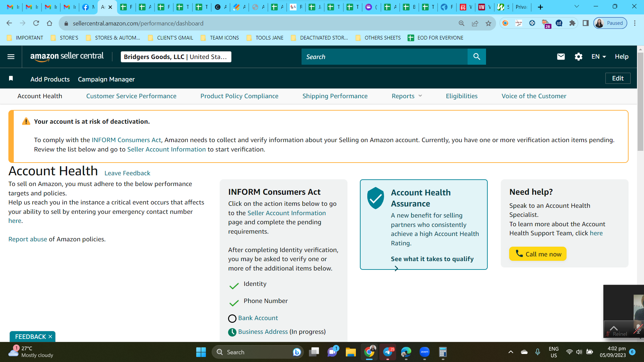
Task: Open the zoom magnifier in address bar
Action: pos(462,23)
